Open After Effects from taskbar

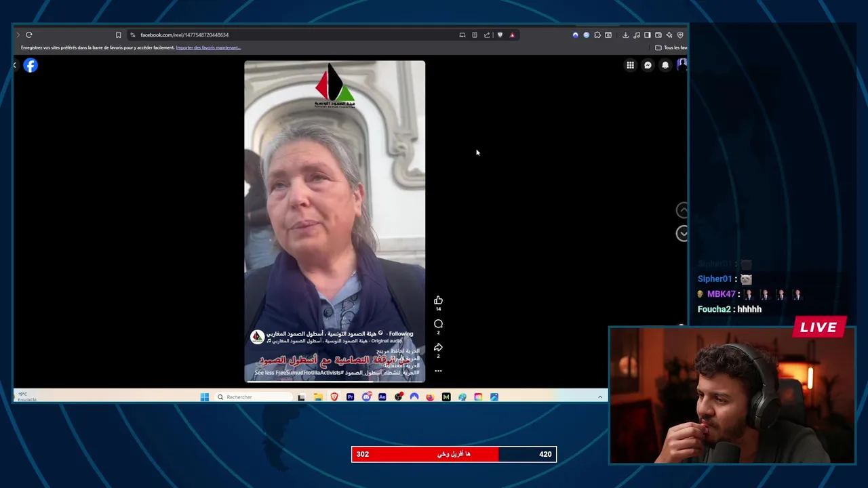click(382, 397)
